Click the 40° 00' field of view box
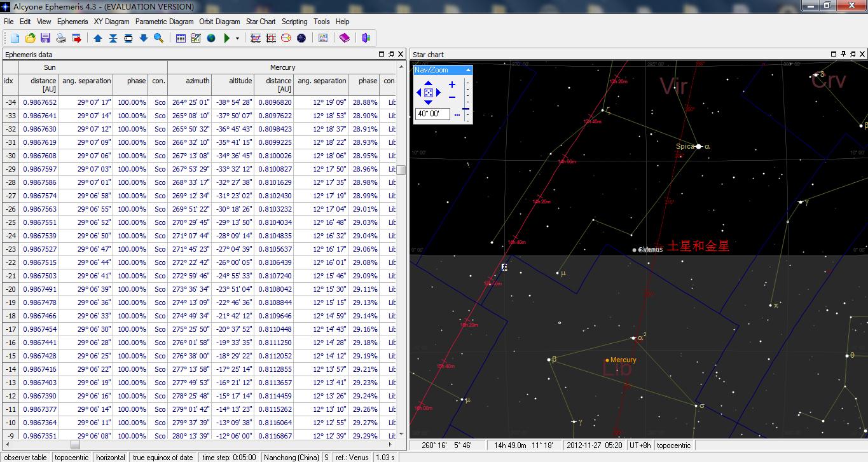Image resolution: width=868 pixels, height=462 pixels. click(432, 114)
